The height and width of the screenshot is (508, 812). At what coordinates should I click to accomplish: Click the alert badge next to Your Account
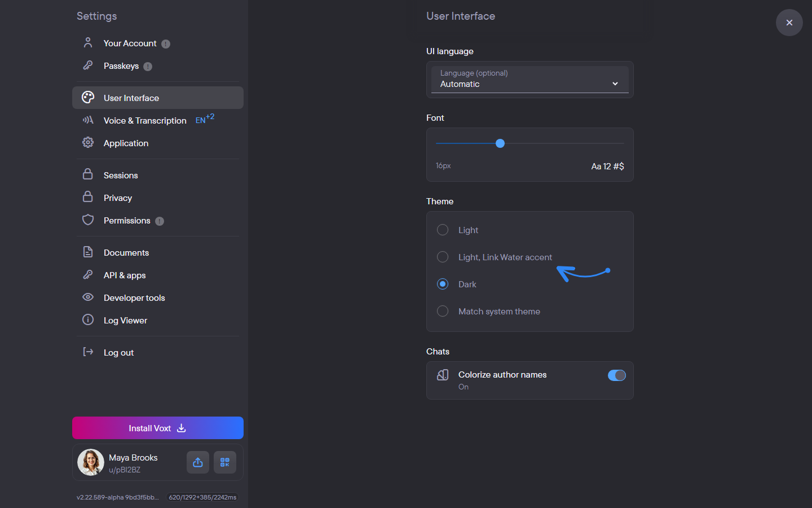tap(166, 44)
